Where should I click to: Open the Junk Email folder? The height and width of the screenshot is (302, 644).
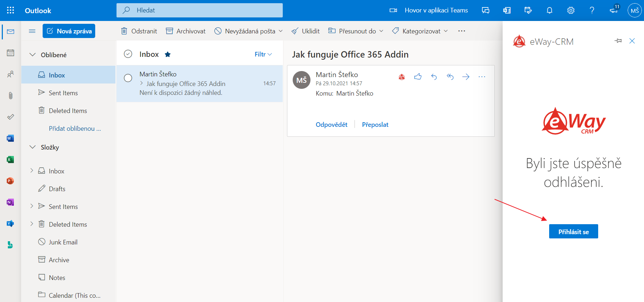click(69, 242)
